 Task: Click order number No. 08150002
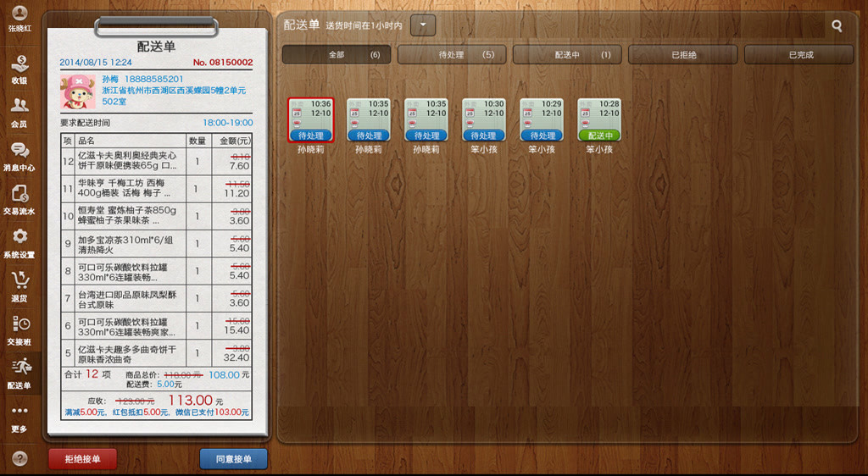click(223, 63)
